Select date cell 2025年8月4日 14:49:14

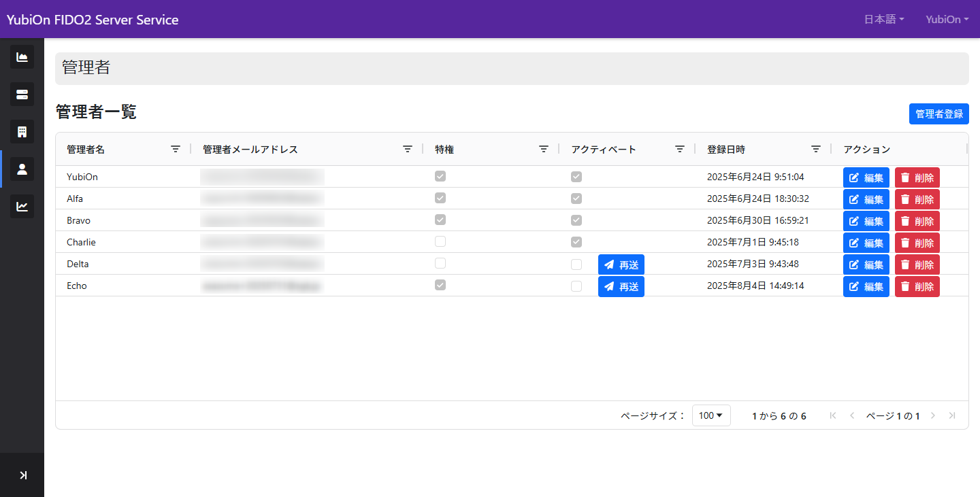[x=755, y=286]
